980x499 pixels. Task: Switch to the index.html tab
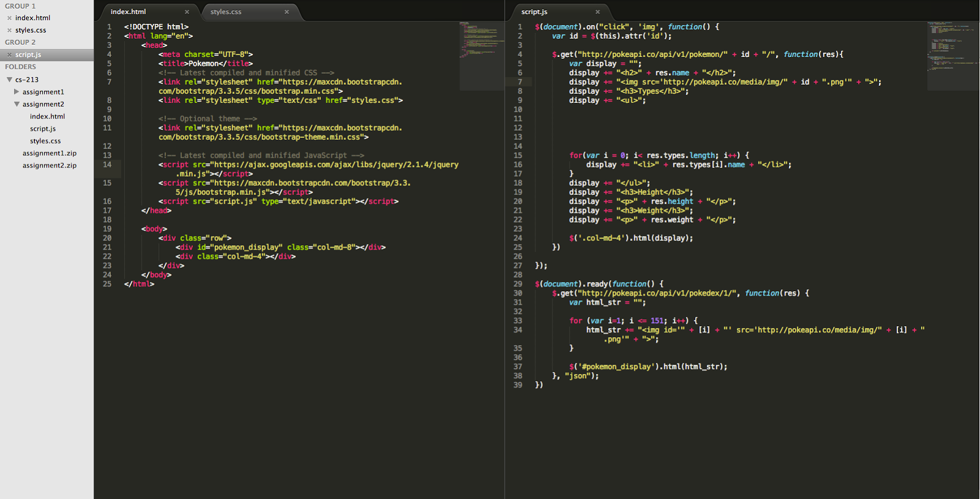point(146,12)
